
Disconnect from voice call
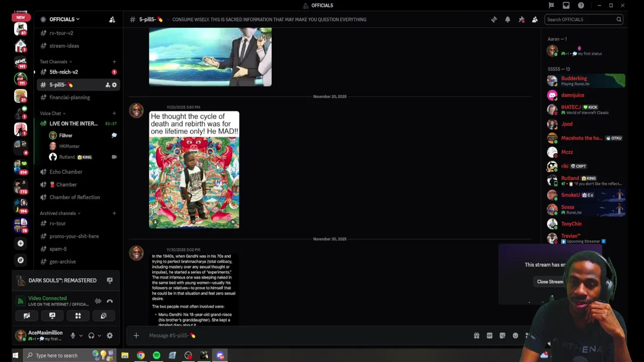[110, 301]
